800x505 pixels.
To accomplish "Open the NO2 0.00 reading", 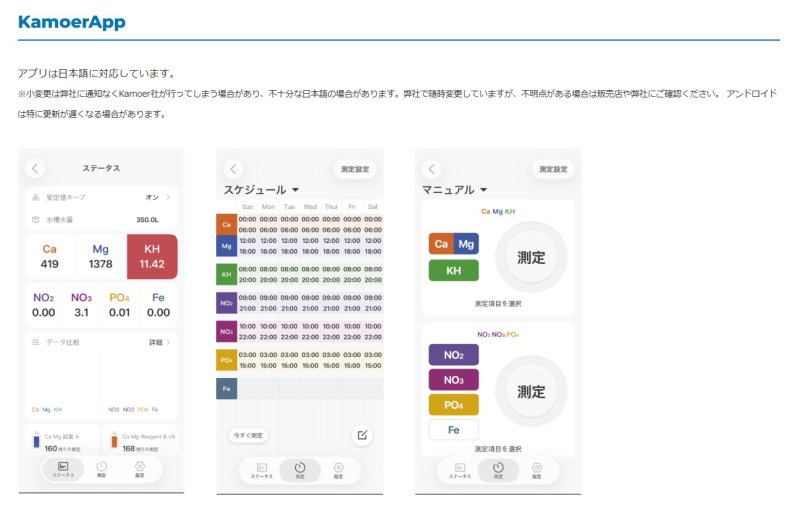I will click(43, 305).
